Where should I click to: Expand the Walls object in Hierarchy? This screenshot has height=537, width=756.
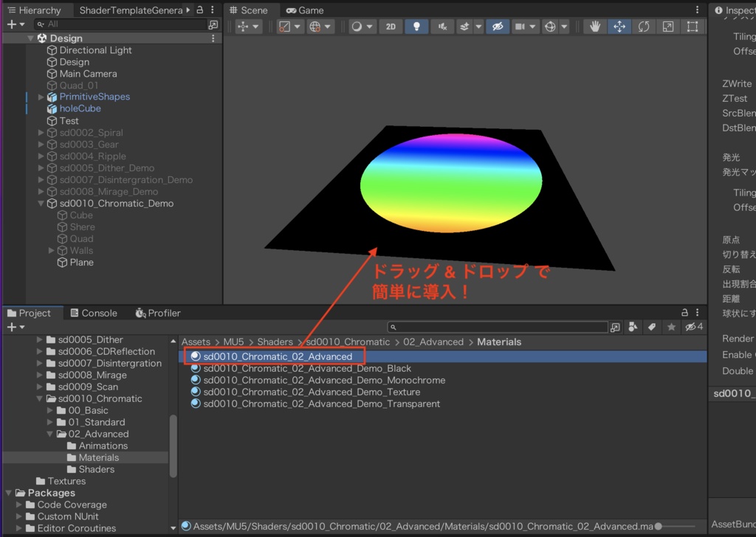pos(52,251)
